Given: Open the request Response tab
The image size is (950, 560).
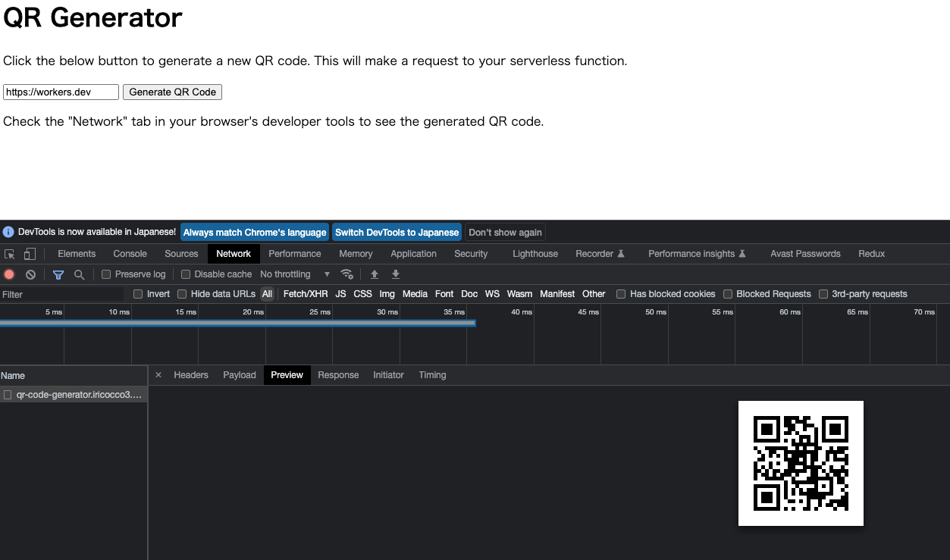Looking at the screenshot, I should pos(338,375).
